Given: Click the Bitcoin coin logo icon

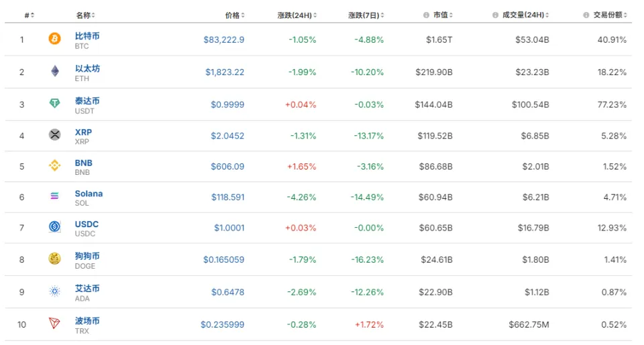Looking at the screenshot, I should [54, 39].
